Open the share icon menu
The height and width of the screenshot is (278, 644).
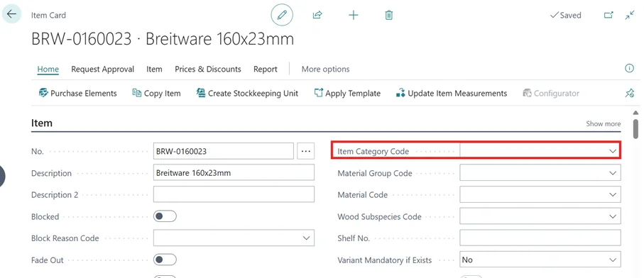coord(317,15)
